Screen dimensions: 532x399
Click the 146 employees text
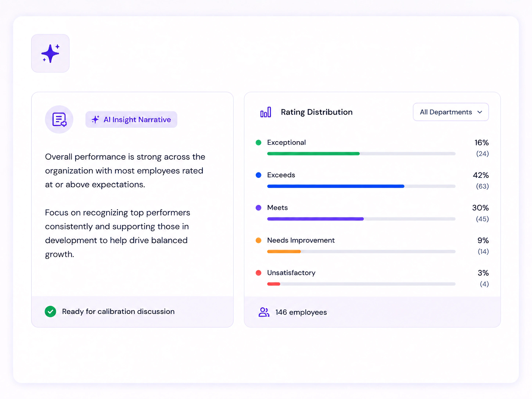coord(301,312)
